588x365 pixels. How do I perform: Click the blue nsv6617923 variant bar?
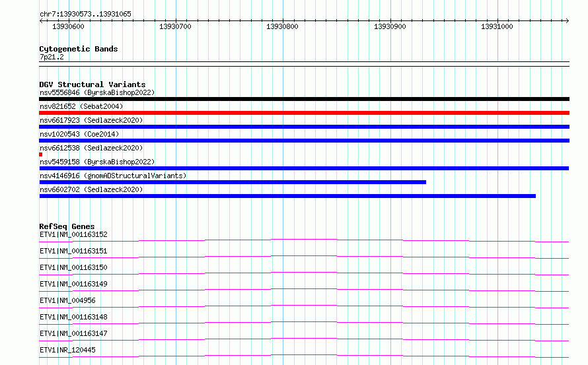[x=304, y=127]
